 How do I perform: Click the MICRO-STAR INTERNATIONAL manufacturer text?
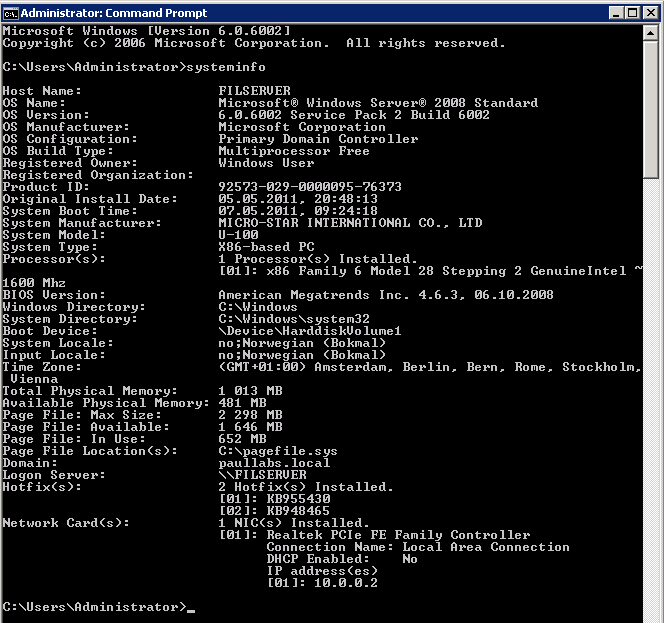pyautogui.click(x=314, y=223)
